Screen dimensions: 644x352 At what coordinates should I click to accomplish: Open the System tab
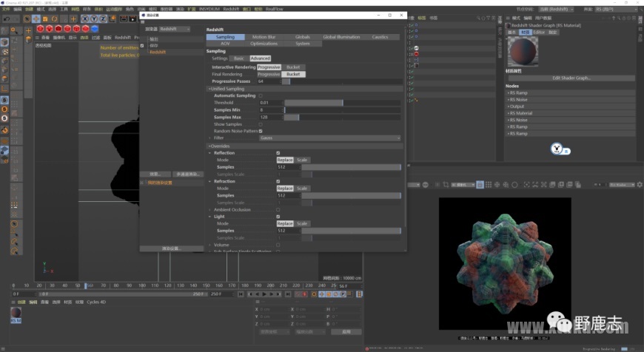click(302, 44)
